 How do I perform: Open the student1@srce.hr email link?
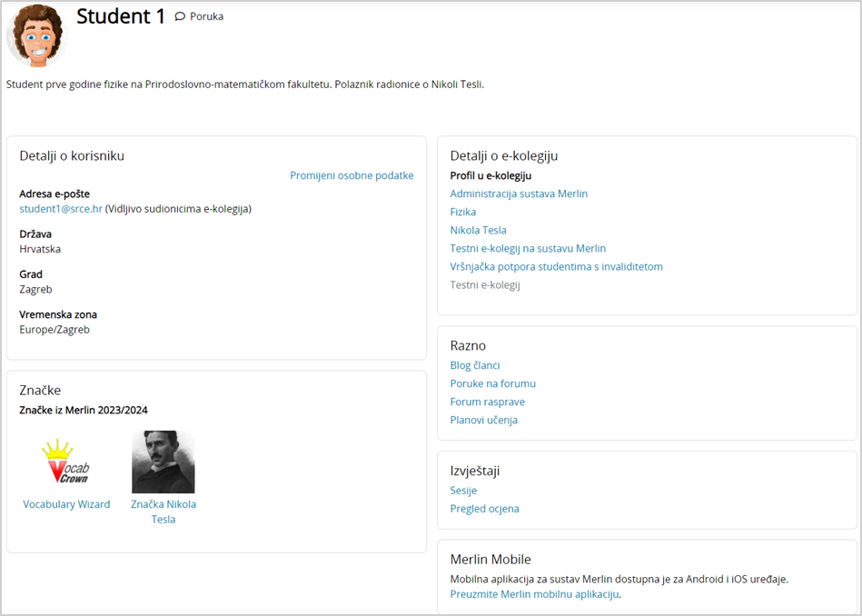61,209
